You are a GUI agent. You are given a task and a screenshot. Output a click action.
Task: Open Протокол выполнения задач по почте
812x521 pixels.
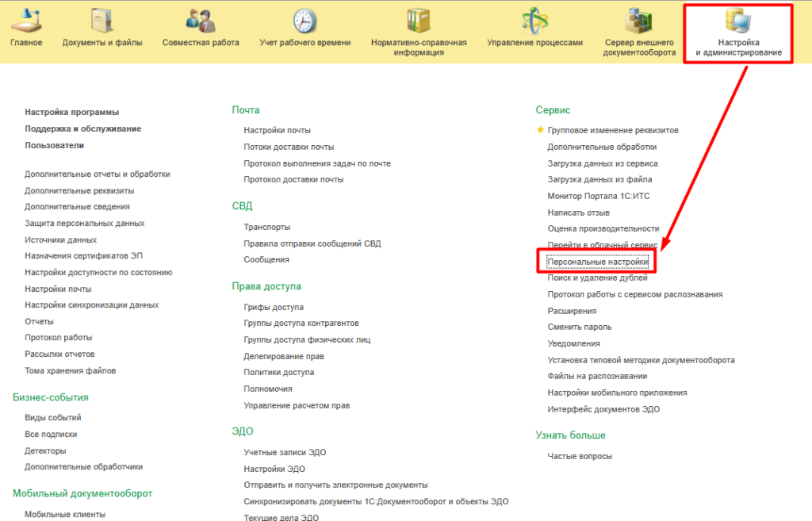[317, 163]
